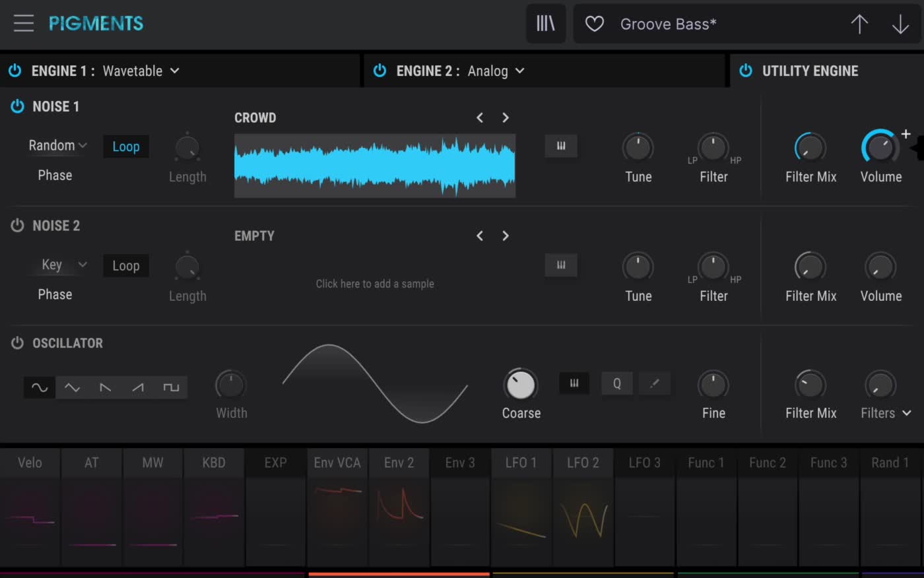Image resolution: width=924 pixels, height=578 pixels.
Task: Select previous Noise 1 sample arrow
Action: (x=480, y=117)
